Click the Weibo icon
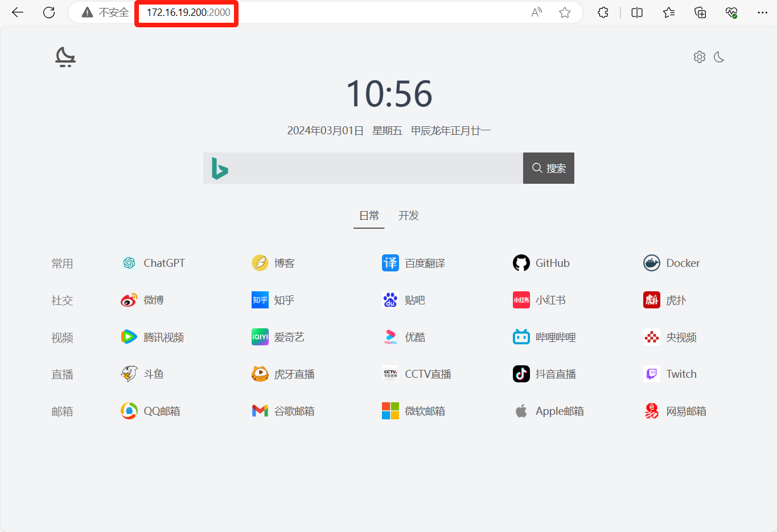The image size is (777, 532). pyautogui.click(x=129, y=300)
